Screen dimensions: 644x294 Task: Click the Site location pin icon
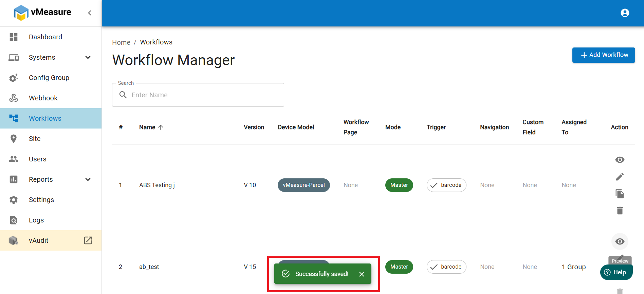click(x=14, y=139)
